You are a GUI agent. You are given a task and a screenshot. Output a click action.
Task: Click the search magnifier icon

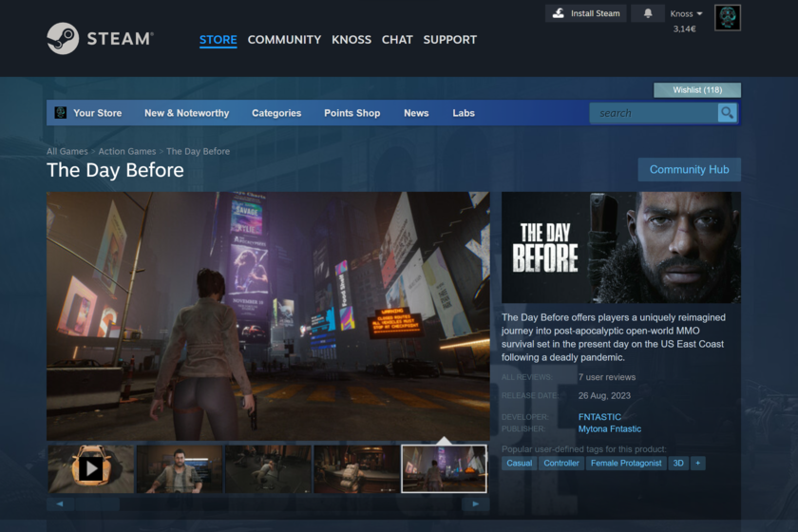(x=728, y=112)
